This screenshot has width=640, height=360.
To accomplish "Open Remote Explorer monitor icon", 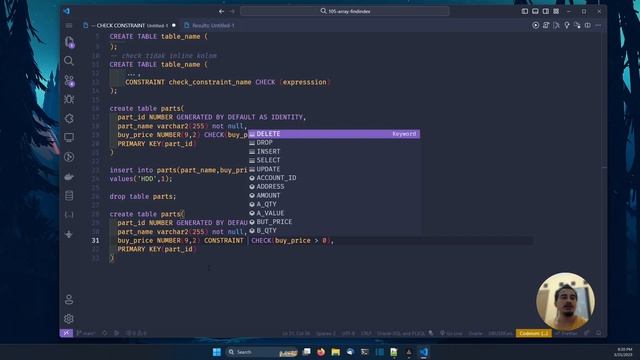I will pos(69,138).
